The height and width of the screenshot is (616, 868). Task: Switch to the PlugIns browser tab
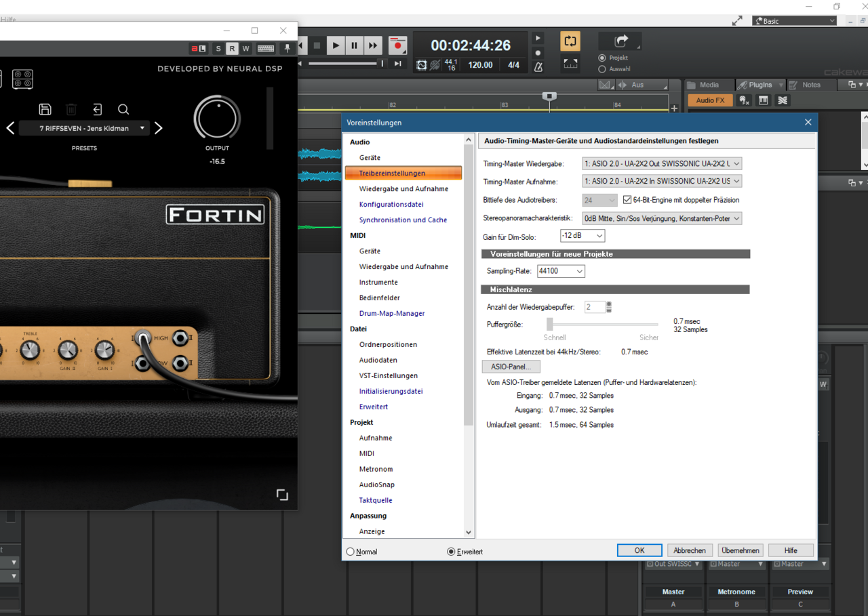[760, 85]
